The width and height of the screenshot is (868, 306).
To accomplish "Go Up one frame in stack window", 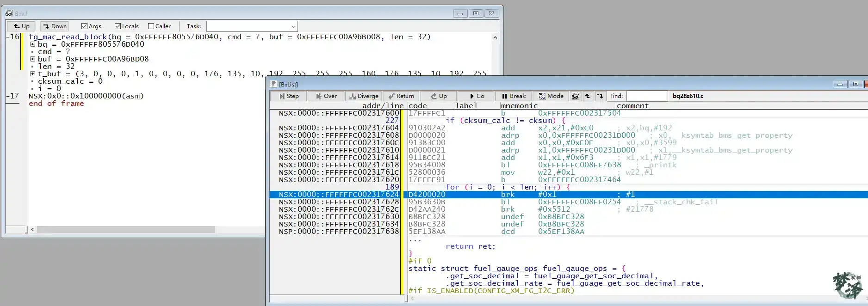I will (x=21, y=26).
